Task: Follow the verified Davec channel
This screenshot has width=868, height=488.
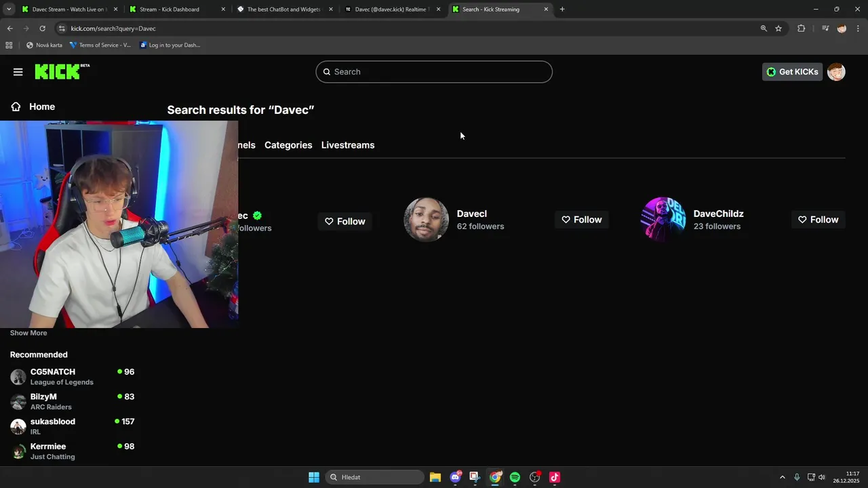Action: click(x=344, y=222)
